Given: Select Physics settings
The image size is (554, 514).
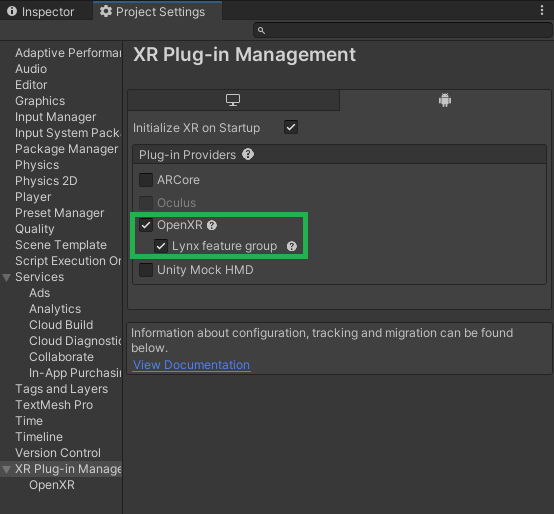Looking at the screenshot, I should [37, 165].
